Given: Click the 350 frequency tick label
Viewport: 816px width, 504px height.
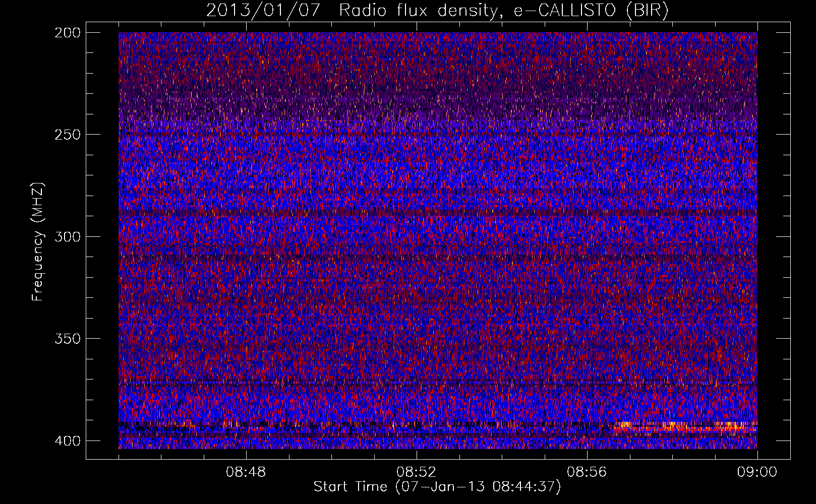Looking at the screenshot, I should click(x=67, y=338).
